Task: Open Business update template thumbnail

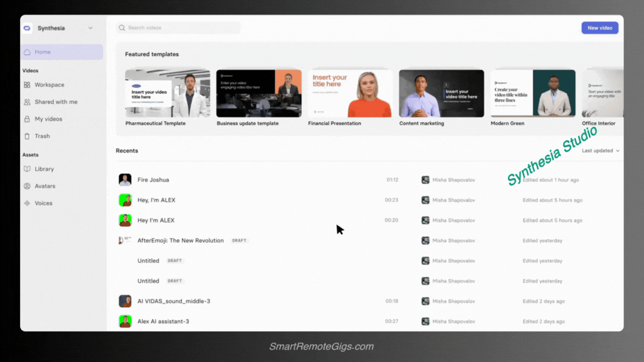Action: point(259,94)
